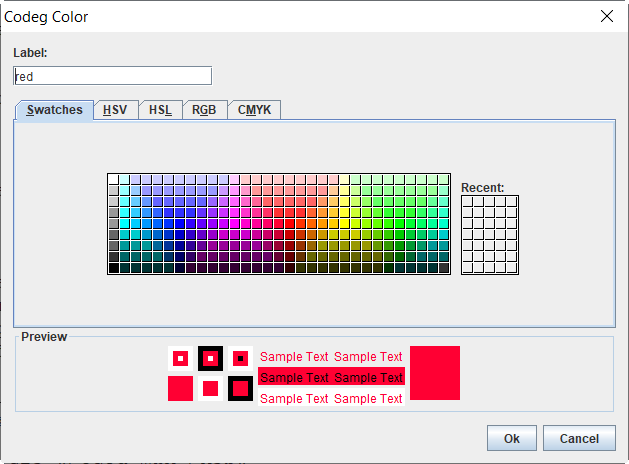Close the Codeg Color dialog window
Viewport: 629px width, 464px height.
tap(606, 16)
